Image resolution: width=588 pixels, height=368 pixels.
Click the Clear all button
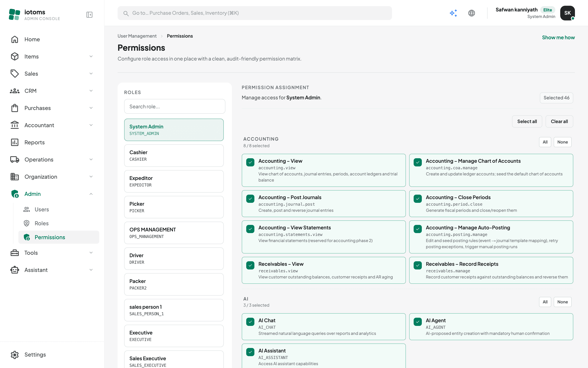click(x=559, y=121)
